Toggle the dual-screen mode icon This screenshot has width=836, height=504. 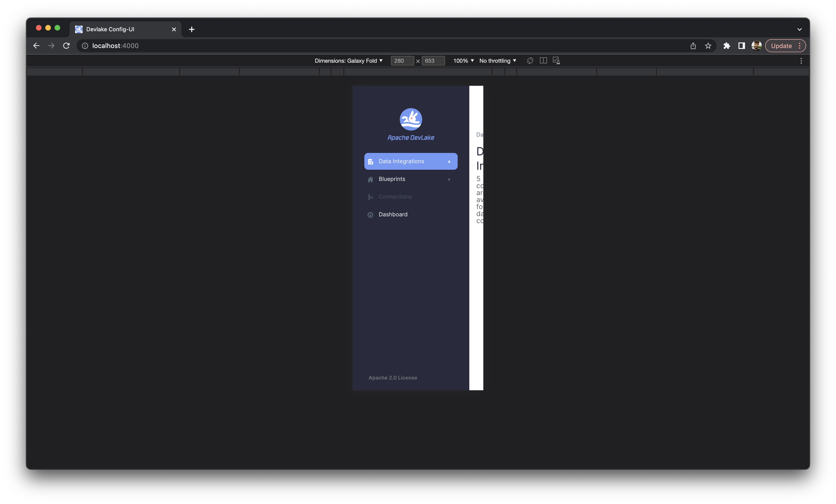543,61
